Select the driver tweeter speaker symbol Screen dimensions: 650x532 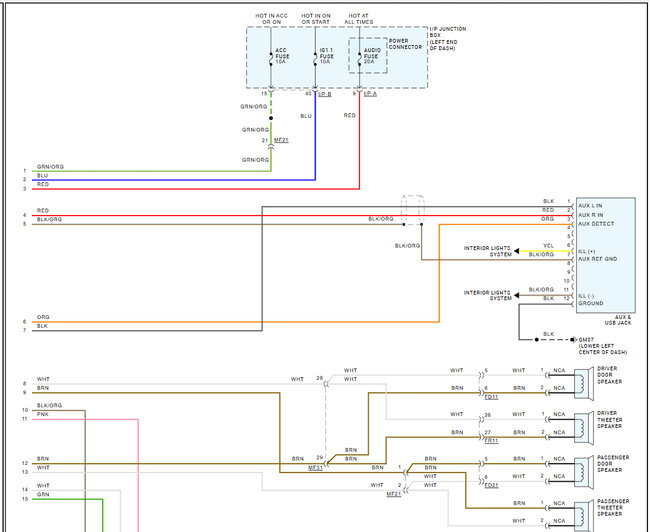point(585,426)
